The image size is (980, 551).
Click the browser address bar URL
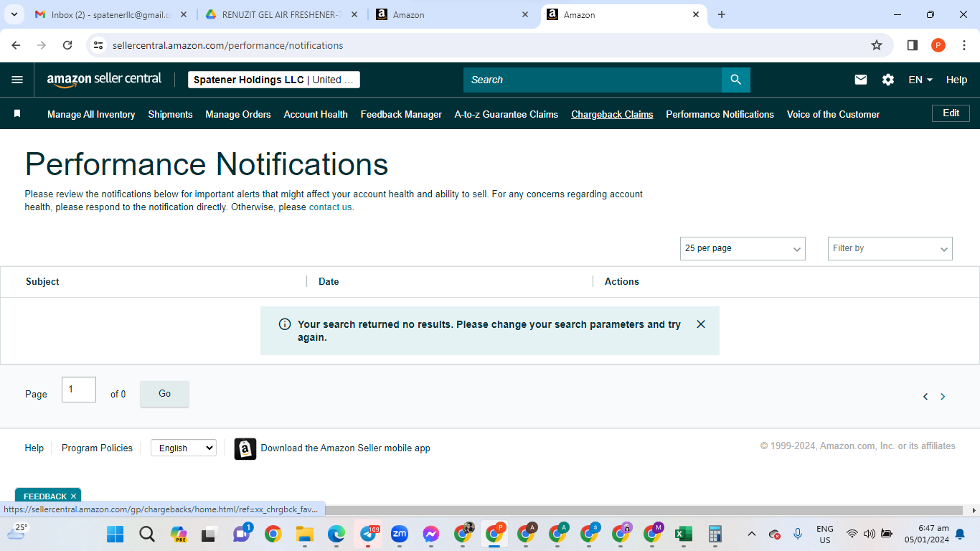click(228, 45)
